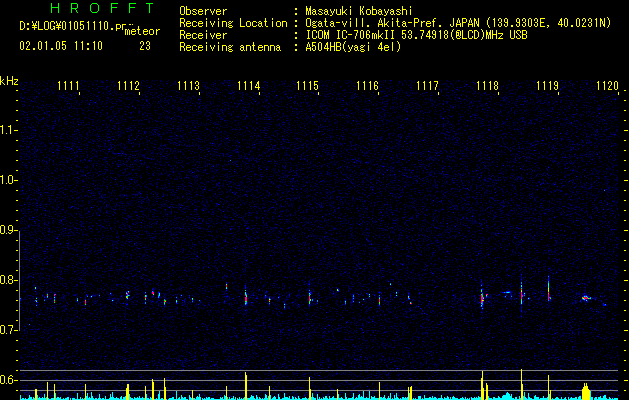
Task: Click the date stamp 02.01.05 11:10
Action: coord(61,46)
